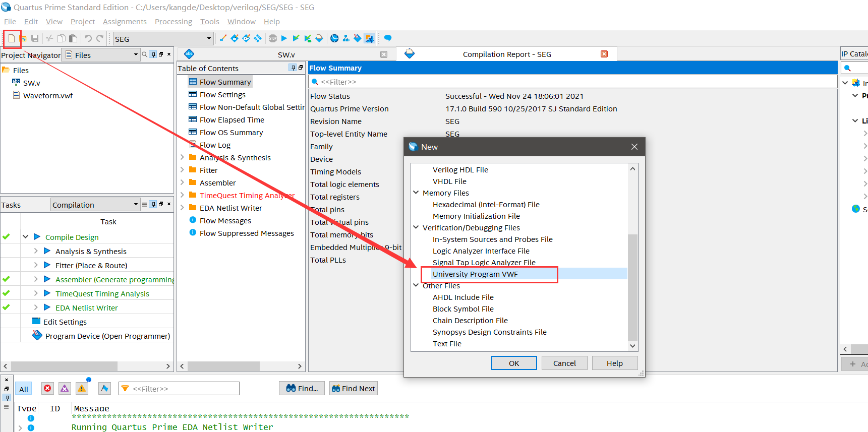The height and width of the screenshot is (432, 868).
Task: Open the RTL hierarchy viewer toolbar icon
Action: [346, 38]
